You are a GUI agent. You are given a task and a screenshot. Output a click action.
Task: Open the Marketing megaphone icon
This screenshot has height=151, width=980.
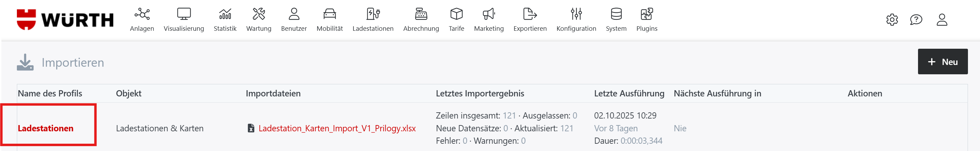489,15
